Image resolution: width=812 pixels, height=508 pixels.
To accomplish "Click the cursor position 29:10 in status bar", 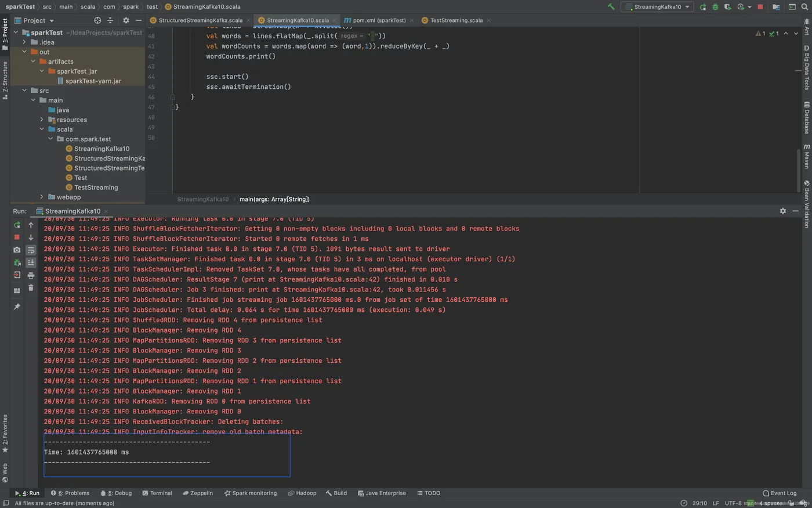I will click(x=699, y=503).
